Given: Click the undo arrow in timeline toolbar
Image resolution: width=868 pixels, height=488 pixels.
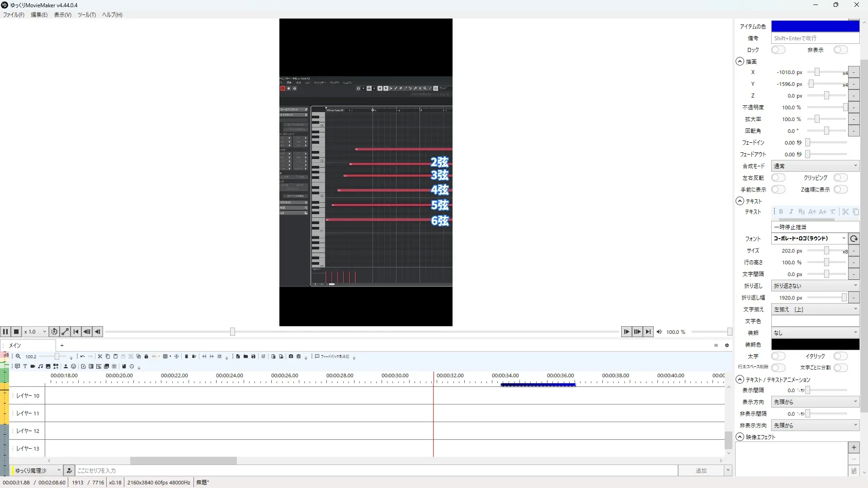Looking at the screenshot, I should click(82, 357).
